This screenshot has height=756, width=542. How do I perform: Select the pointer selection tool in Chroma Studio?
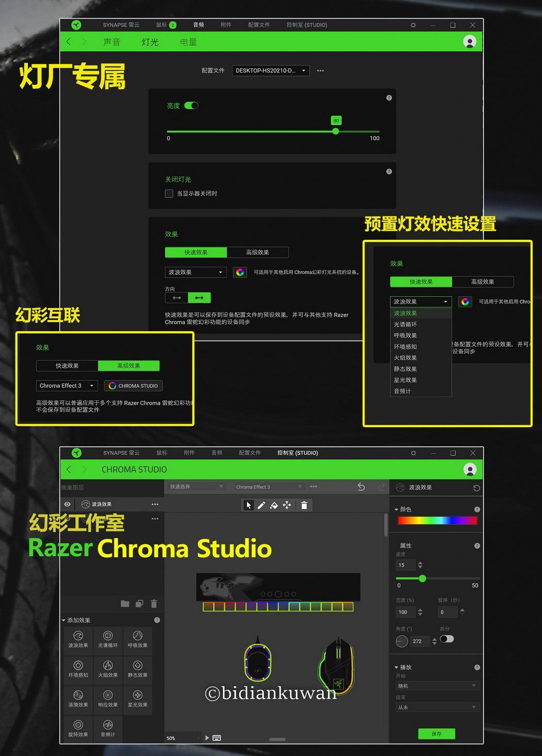click(x=248, y=505)
